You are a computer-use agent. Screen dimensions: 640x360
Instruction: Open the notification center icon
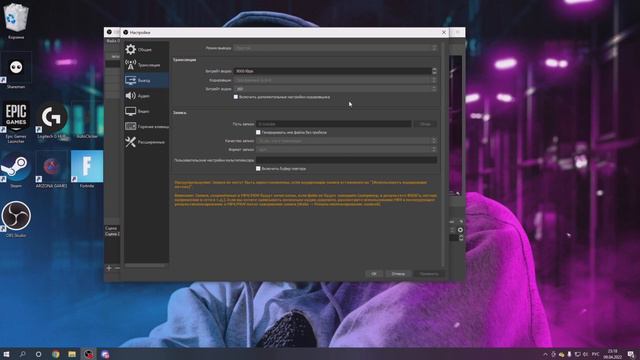(x=631, y=354)
